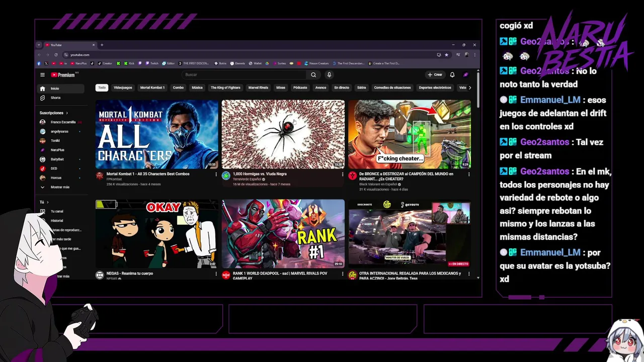Viewport: 644px width, 362px height.
Task: Click the YouTube Premium logo
Action: pyautogui.click(x=64, y=75)
